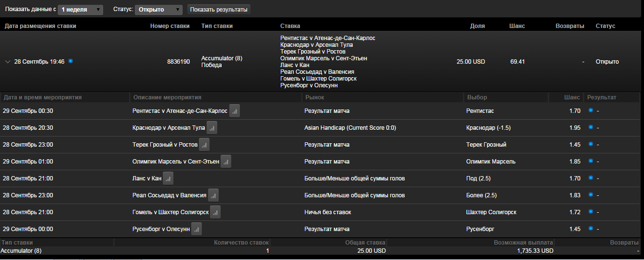Click odds 1.72 in Гомель row

tap(575, 212)
